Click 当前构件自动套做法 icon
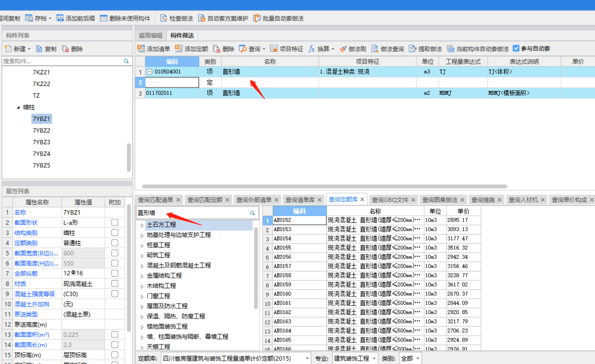The width and height of the screenshot is (595, 364). 450,49
